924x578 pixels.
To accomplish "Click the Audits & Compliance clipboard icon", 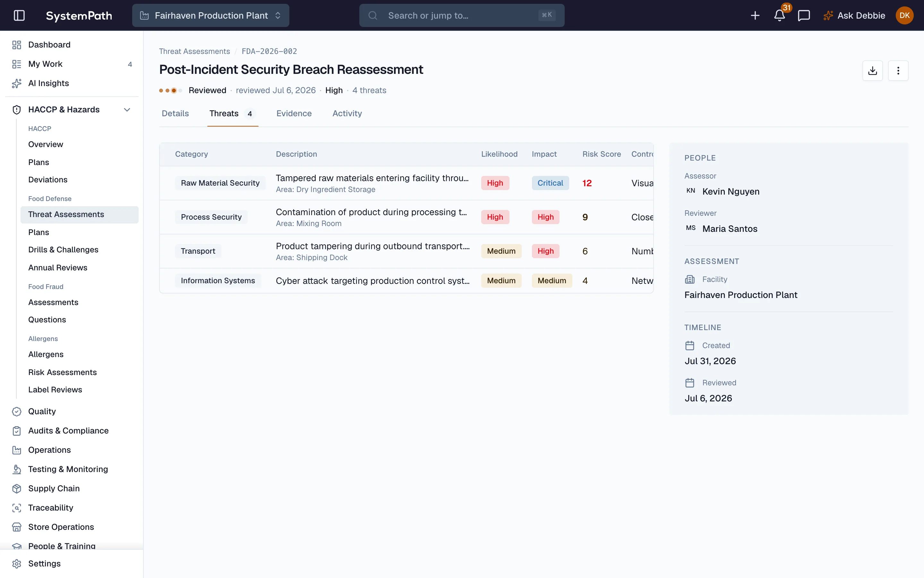I will [17, 431].
